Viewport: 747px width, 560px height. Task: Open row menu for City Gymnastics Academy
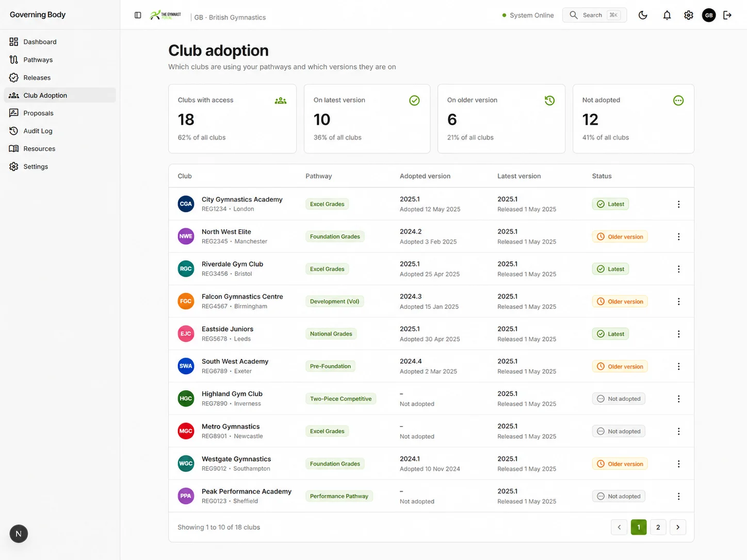[x=678, y=204]
